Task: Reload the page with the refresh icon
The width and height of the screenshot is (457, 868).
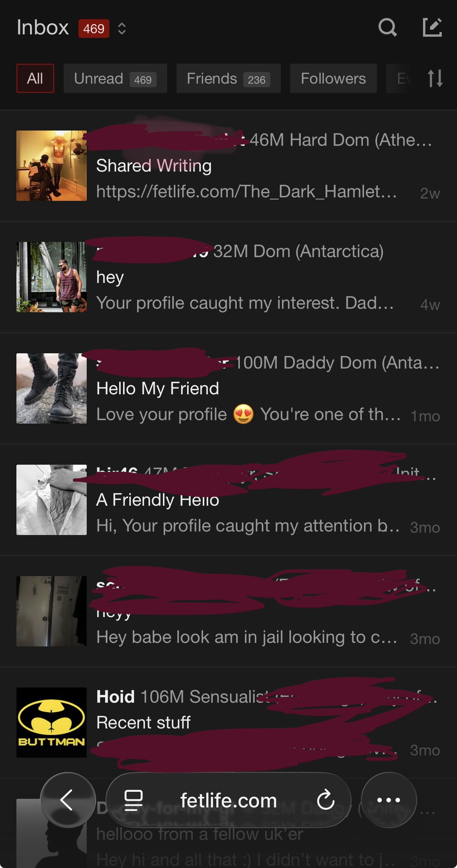Action: click(325, 800)
